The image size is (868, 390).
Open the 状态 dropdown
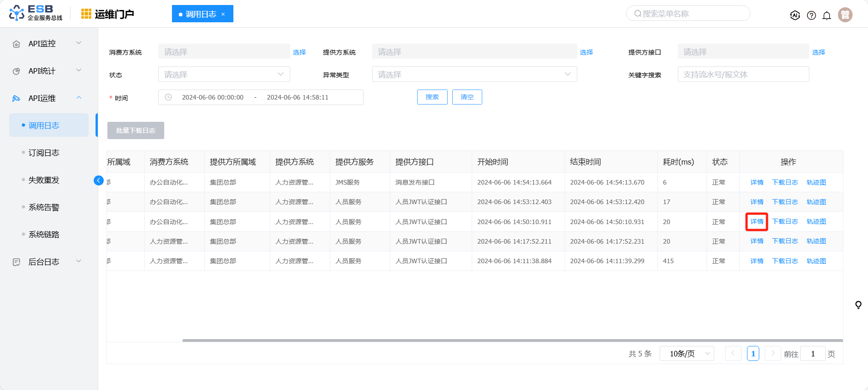pos(224,75)
